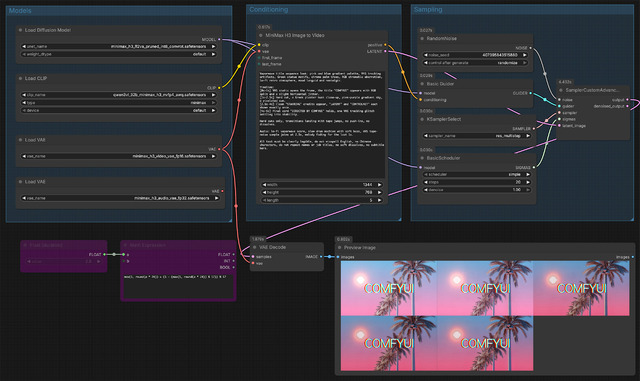Select the Conditioning group title

269,9
